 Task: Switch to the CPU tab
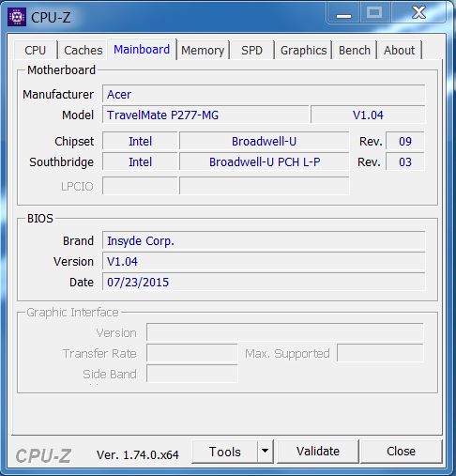coord(36,50)
